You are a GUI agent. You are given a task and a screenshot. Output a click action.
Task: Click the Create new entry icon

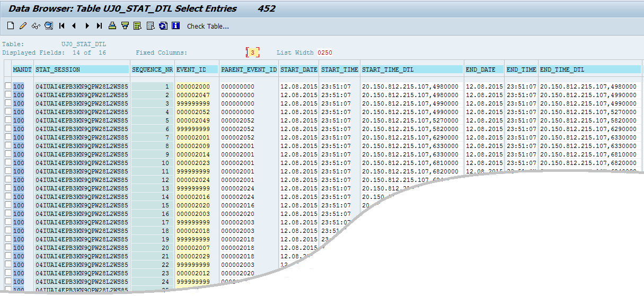[x=11, y=26]
